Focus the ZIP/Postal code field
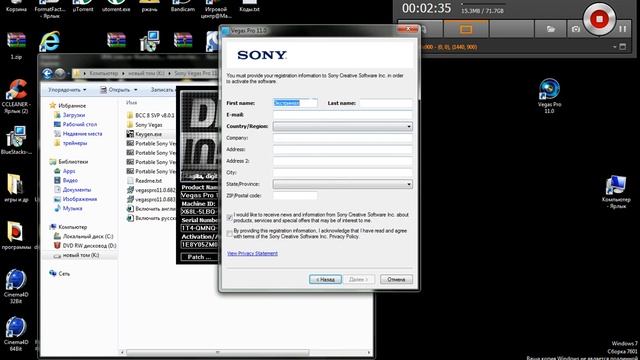 (295, 196)
